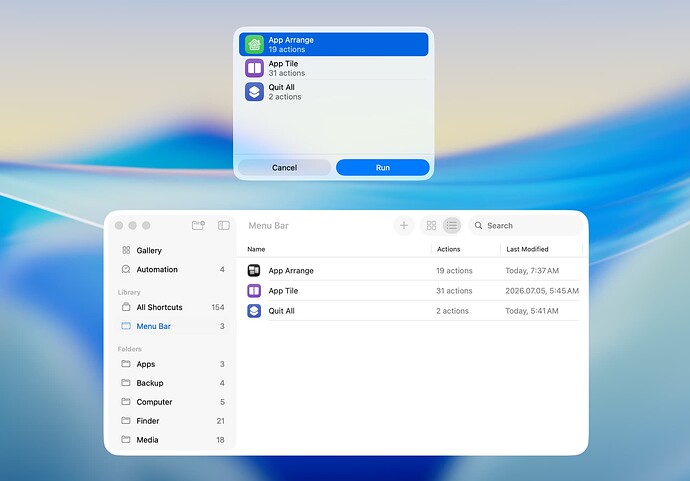Click the black App Arrange list icon
The height and width of the screenshot is (481, 690).
click(x=254, y=270)
